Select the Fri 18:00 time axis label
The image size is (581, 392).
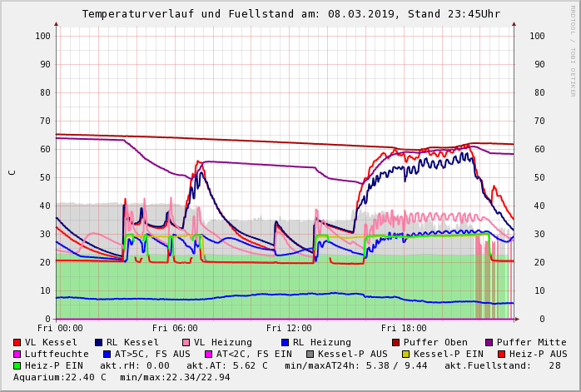tap(404, 328)
